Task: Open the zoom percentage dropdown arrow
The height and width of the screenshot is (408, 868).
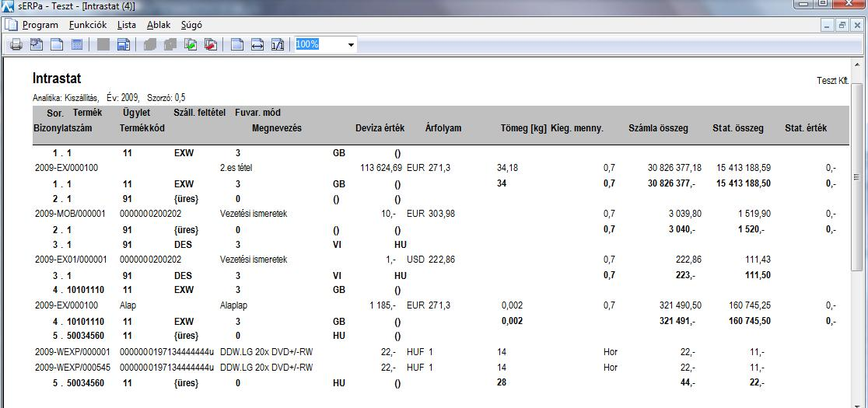Action: (x=351, y=45)
